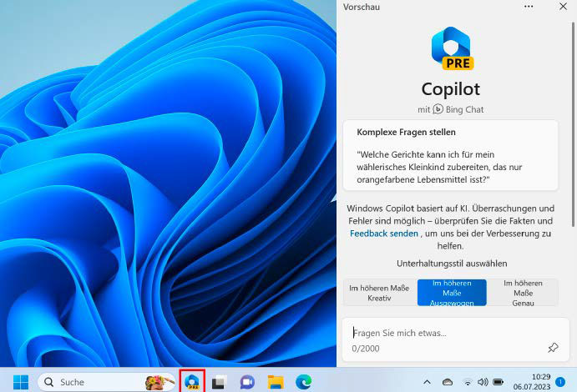
Task: Click the Bing Chat icon below Copilot
Action: tap(438, 109)
